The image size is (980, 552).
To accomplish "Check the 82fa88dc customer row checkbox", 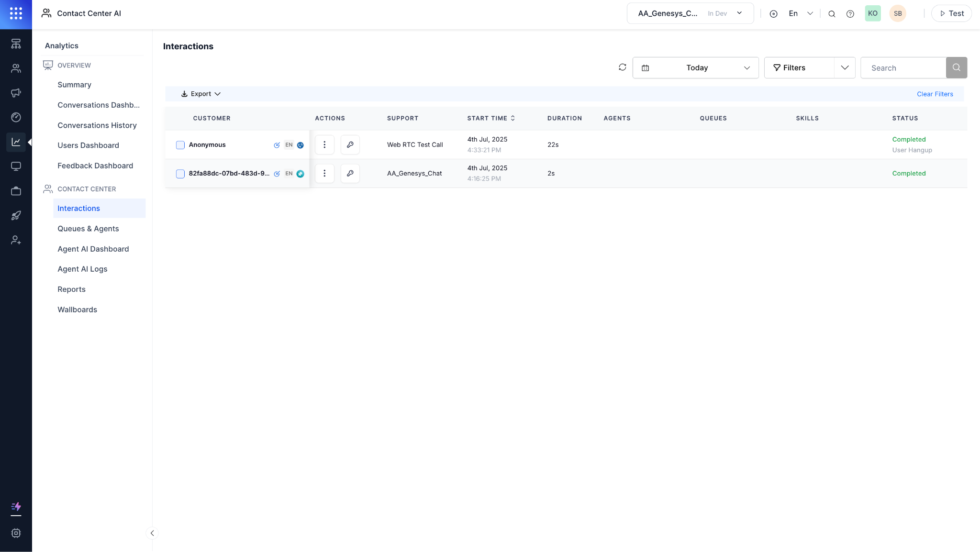I will [x=180, y=174].
